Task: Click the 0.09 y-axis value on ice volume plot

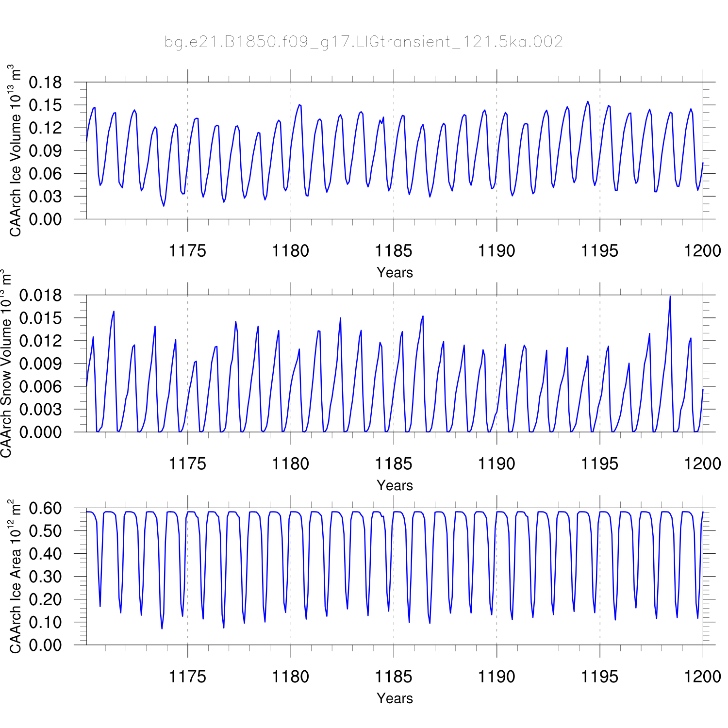Action: tap(45, 151)
